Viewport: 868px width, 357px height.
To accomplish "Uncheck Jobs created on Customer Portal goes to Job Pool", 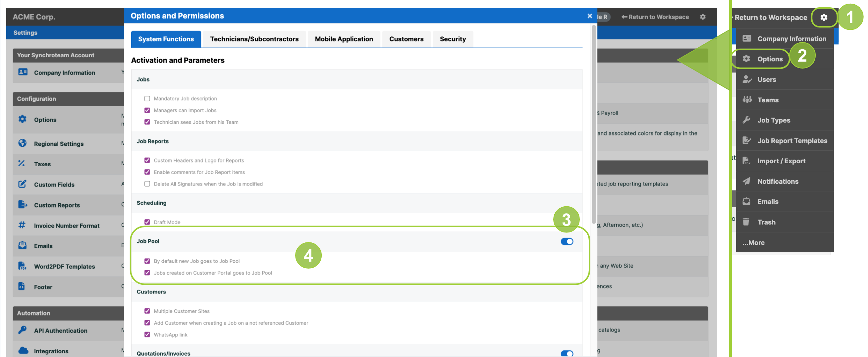I will (147, 273).
